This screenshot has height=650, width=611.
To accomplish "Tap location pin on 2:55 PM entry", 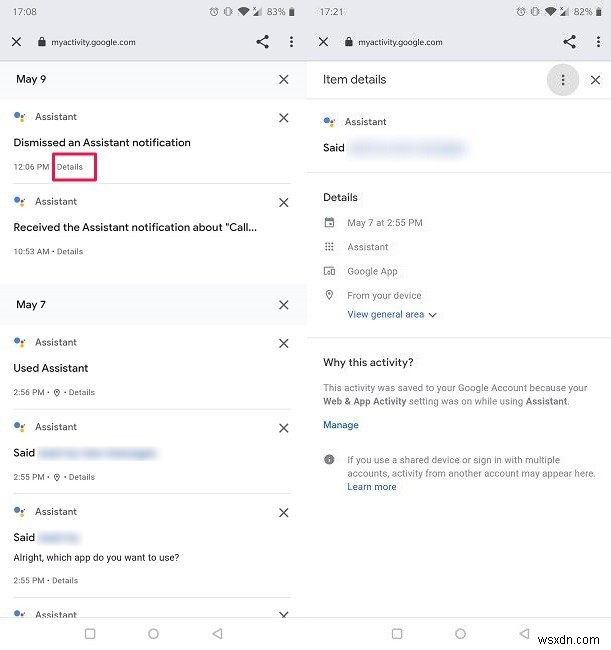I will pos(57,478).
